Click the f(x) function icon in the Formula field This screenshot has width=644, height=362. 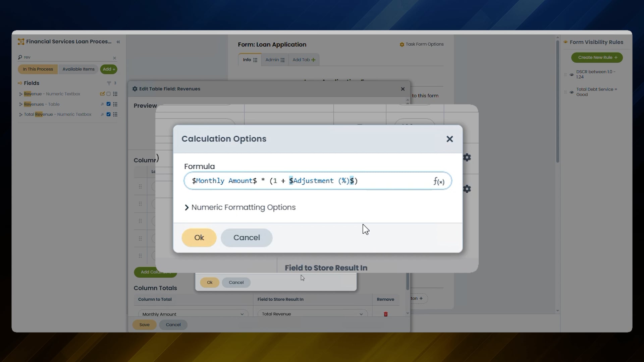(x=439, y=181)
